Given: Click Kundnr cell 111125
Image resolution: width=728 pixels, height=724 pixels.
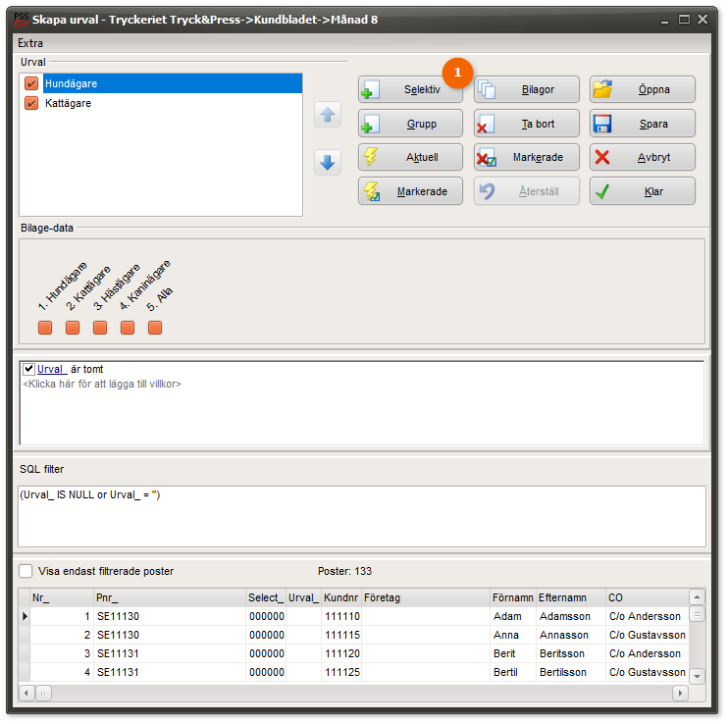Looking at the screenshot, I should tap(341, 672).
